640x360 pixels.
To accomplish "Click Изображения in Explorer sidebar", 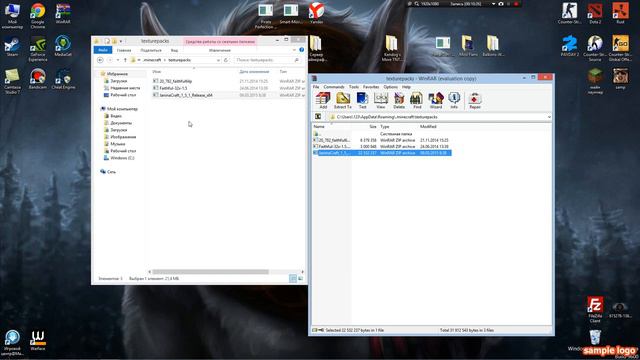I will (x=123, y=137).
